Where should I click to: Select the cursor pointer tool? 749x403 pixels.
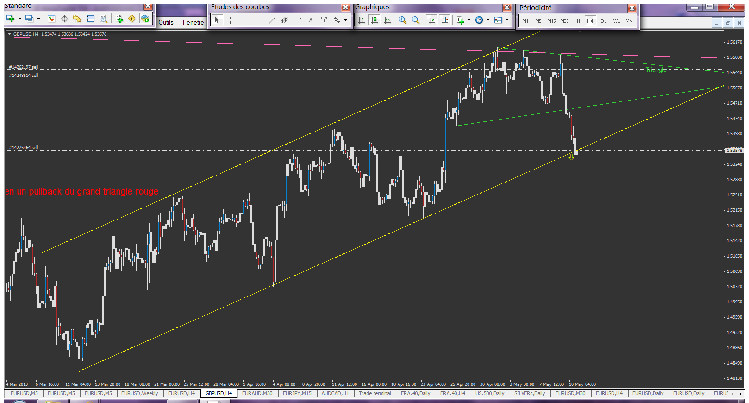pos(216,20)
